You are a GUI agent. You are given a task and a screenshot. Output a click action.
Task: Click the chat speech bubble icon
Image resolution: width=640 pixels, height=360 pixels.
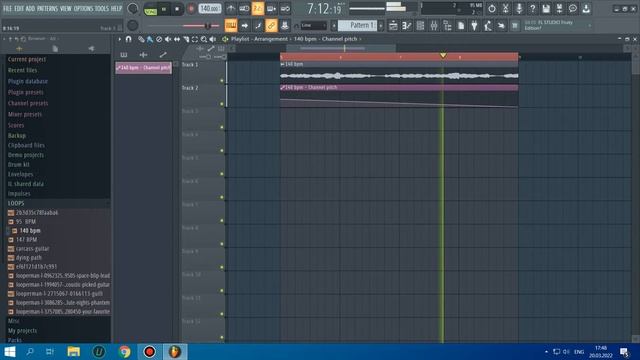click(573, 8)
